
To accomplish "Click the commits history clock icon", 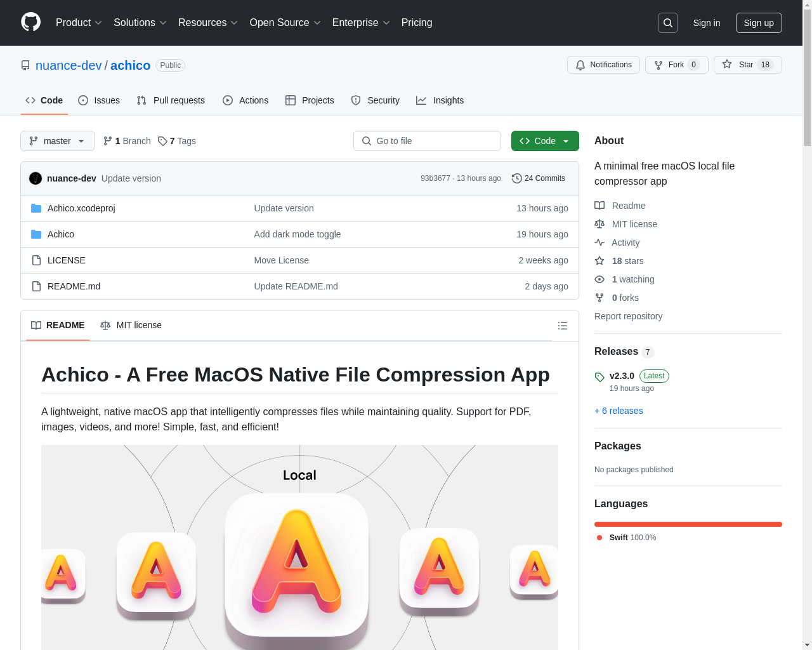I will coord(517,178).
